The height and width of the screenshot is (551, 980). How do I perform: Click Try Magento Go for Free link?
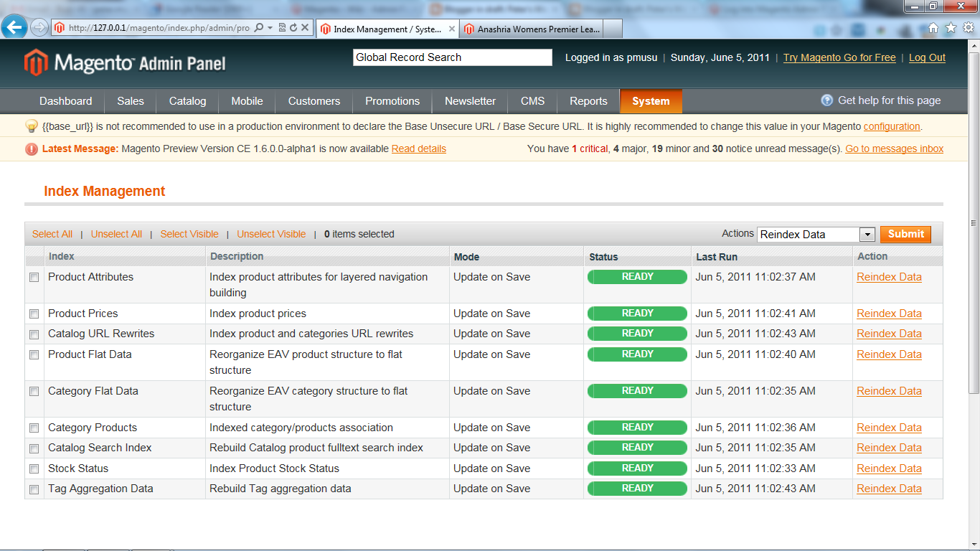tap(839, 57)
